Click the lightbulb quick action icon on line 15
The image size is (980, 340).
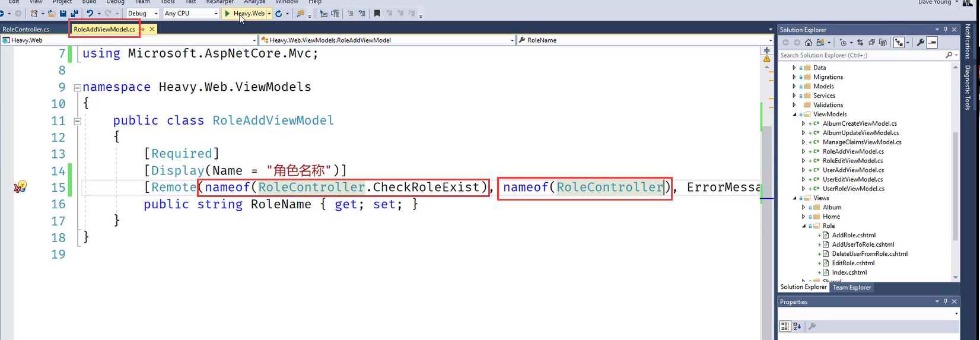coord(21,186)
